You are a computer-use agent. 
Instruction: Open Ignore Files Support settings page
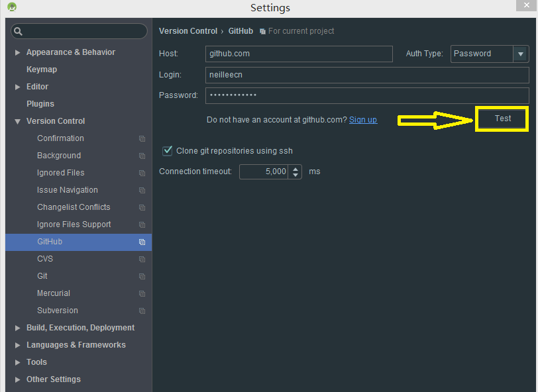click(74, 224)
